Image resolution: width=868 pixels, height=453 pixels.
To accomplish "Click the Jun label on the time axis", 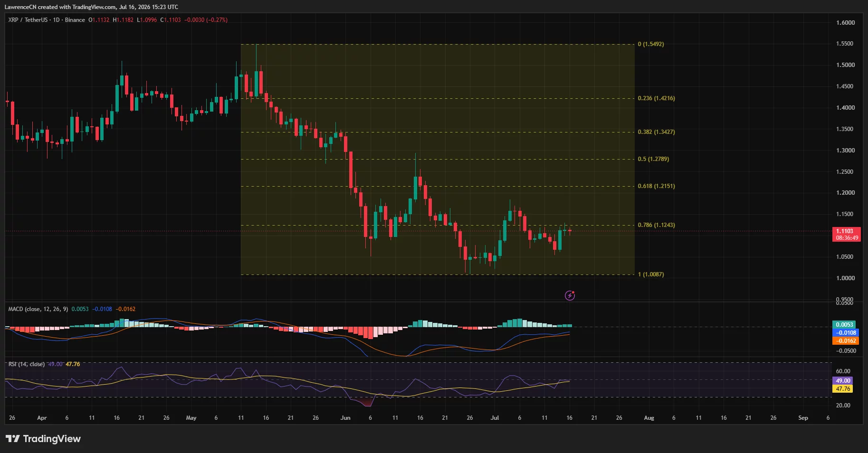I will click(345, 418).
